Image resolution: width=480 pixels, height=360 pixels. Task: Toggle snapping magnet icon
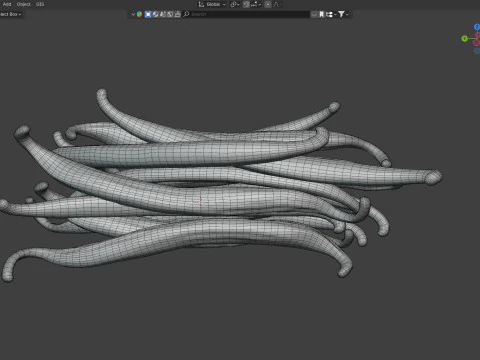(246, 4)
